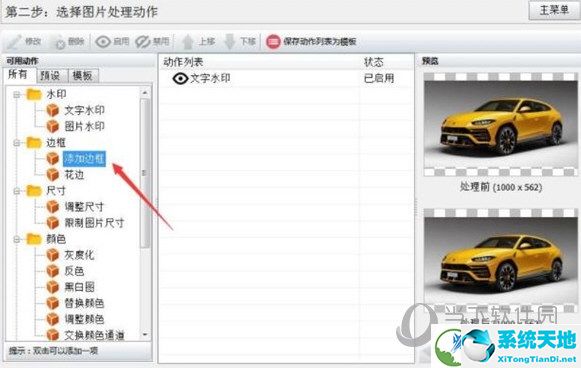The width and height of the screenshot is (581, 368).
Task: Move action up with 上移 arrow
Action: 198,42
